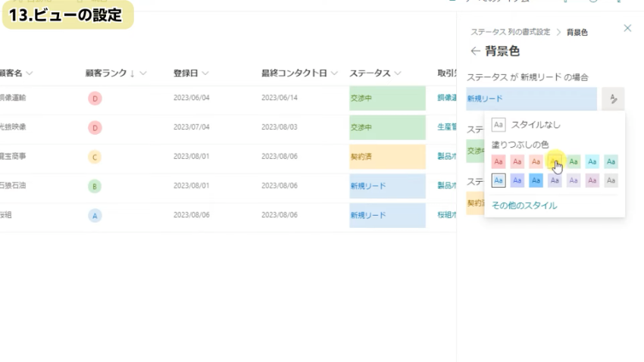644x362 pixels.
Task: Click the 新規リード preview field in panel
Action: (x=531, y=99)
